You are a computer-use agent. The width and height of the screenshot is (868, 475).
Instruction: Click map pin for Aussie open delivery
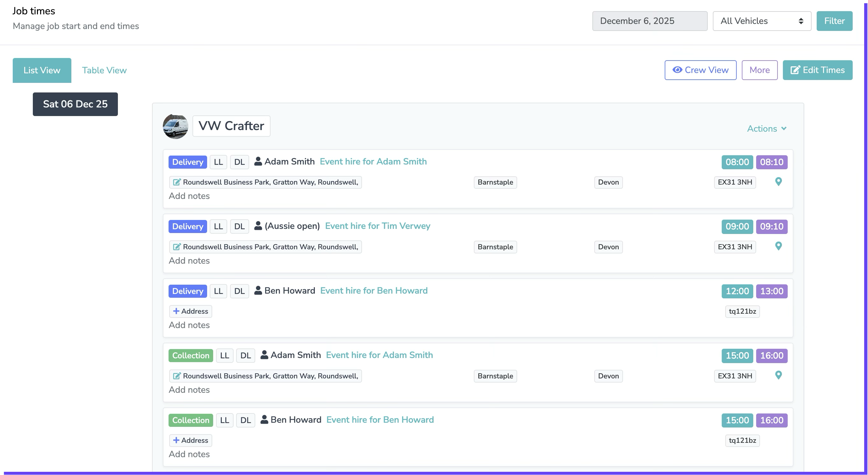point(778,246)
